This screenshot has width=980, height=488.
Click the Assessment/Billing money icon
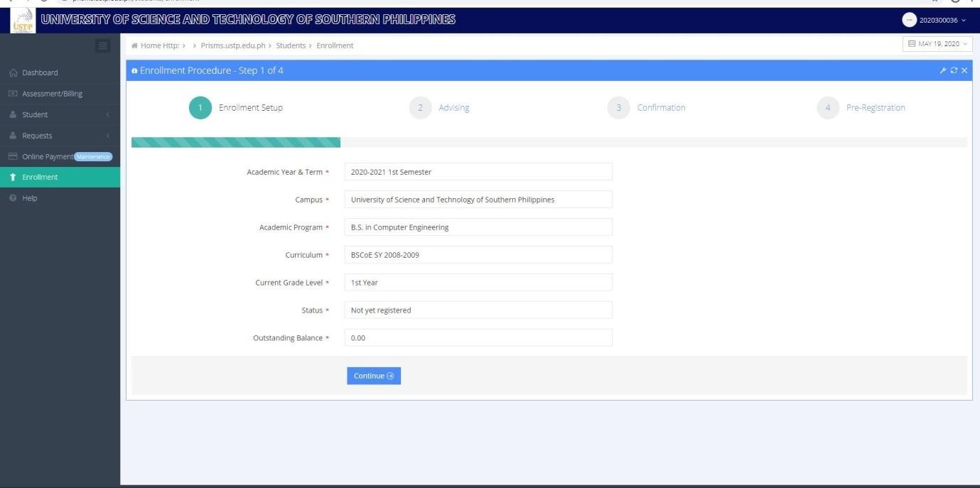coord(13,94)
